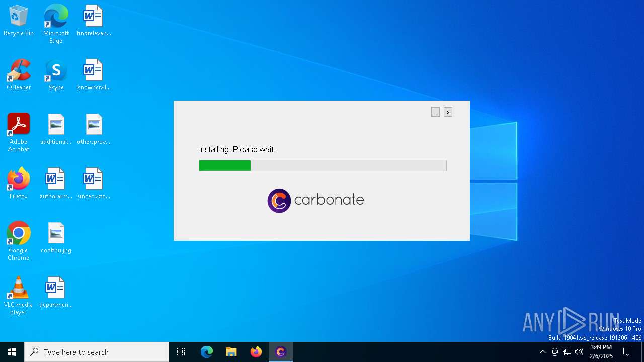The height and width of the screenshot is (362, 644).
Task: Close the Carbonate installer window
Action: coord(448,112)
